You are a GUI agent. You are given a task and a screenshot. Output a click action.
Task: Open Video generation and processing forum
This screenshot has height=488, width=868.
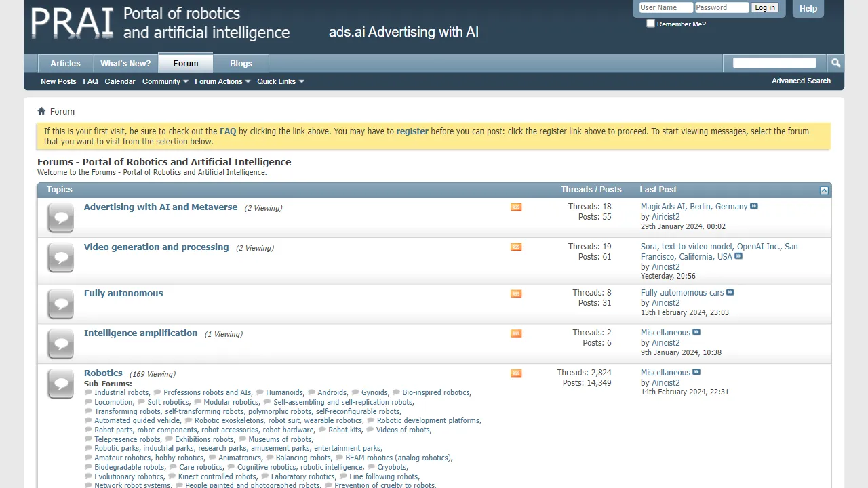[x=157, y=247]
